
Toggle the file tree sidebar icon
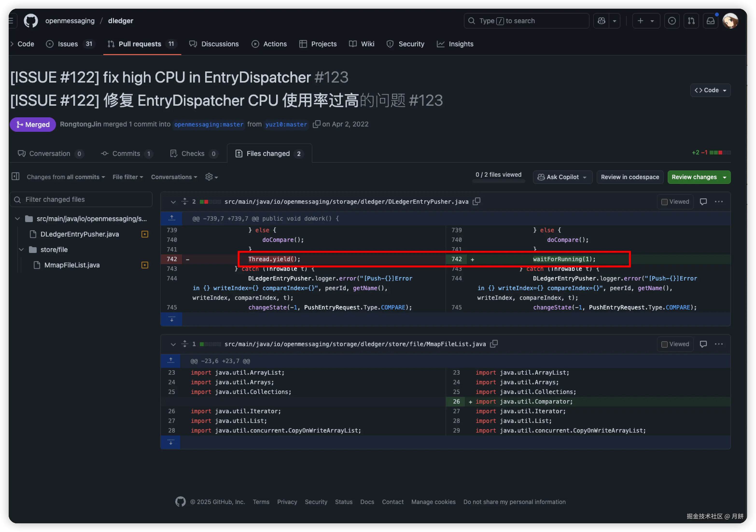tap(15, 176)
